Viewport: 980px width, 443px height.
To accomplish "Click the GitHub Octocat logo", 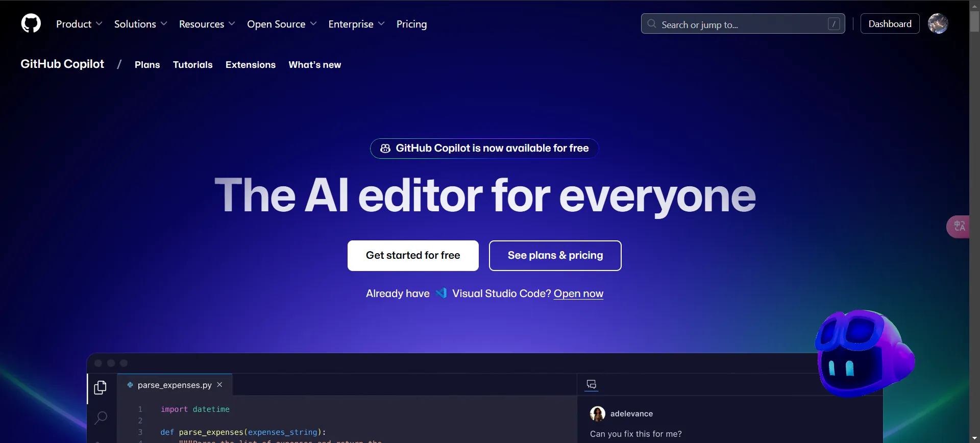I will 31,23.
